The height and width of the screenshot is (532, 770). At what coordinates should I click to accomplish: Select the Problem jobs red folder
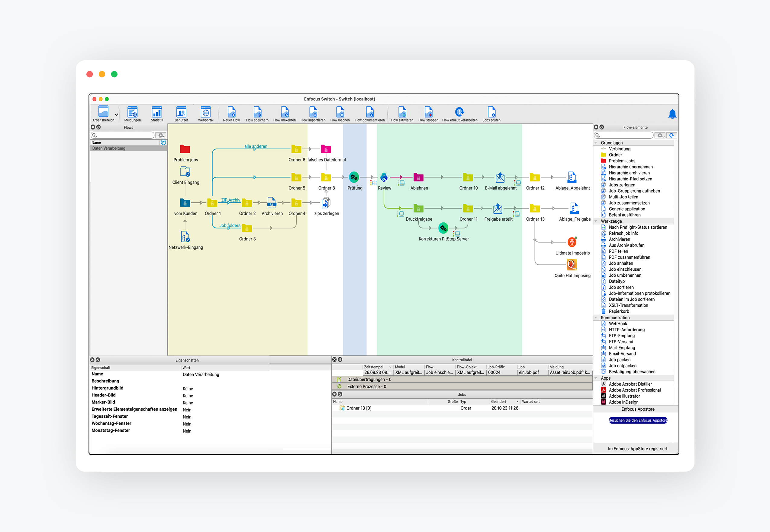[x=185, y=149]
